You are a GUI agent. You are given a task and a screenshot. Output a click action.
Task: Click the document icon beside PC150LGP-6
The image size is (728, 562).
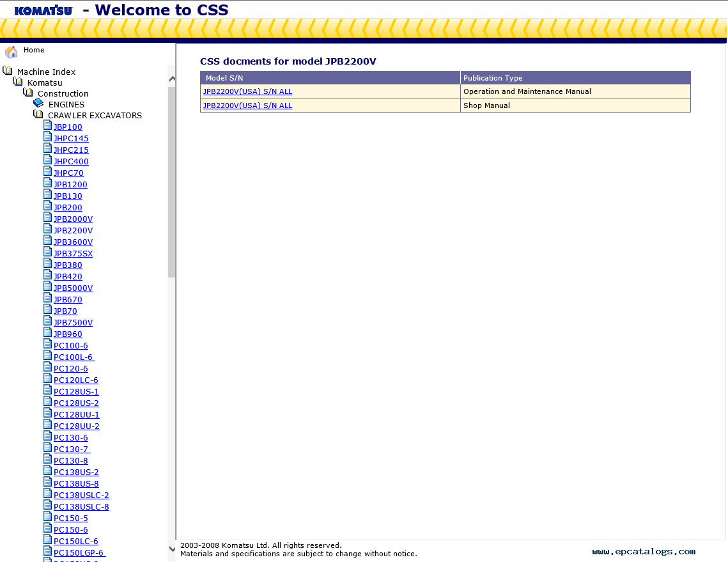(x=47, y=551)
